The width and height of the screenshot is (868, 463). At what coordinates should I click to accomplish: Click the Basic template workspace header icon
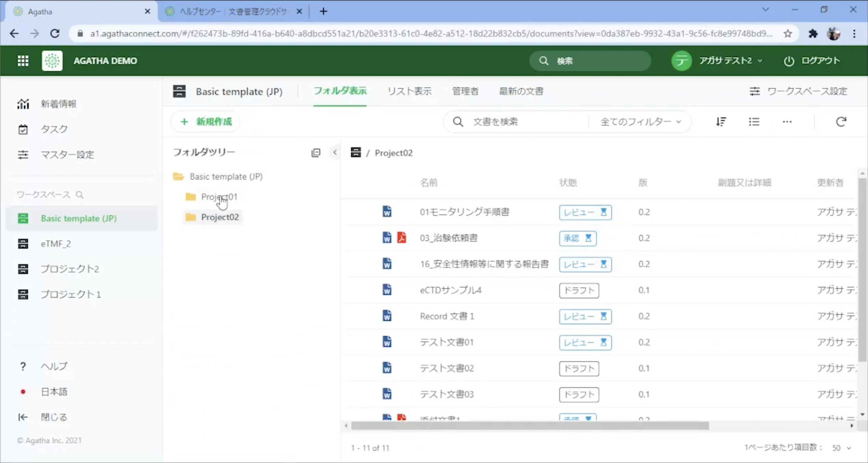(x=179, y=91)
